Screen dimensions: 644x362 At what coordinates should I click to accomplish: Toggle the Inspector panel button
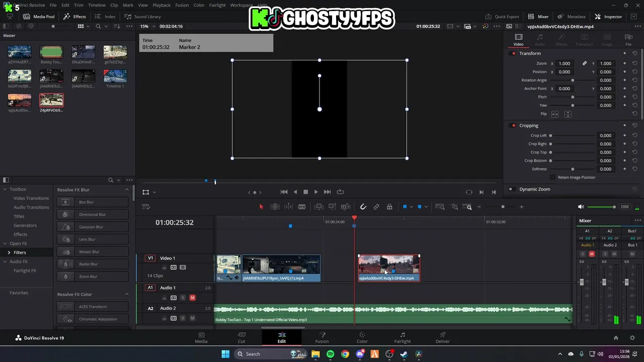[608, 17]
